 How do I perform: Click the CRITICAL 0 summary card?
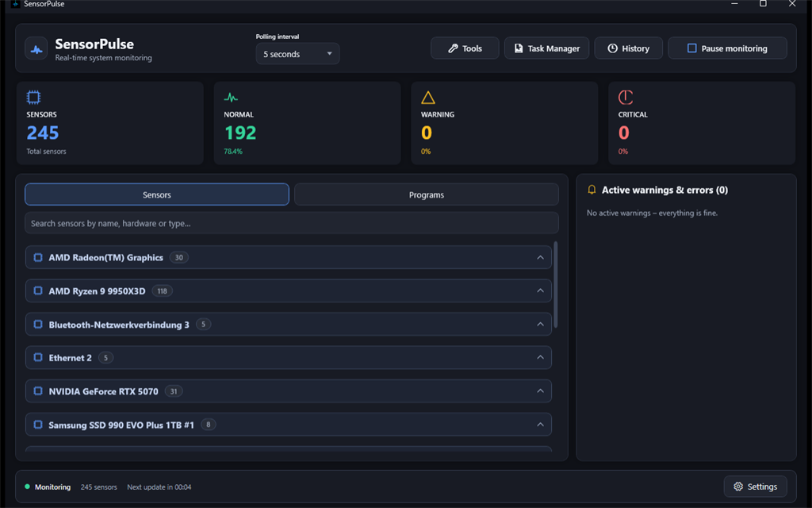(702, 123)
